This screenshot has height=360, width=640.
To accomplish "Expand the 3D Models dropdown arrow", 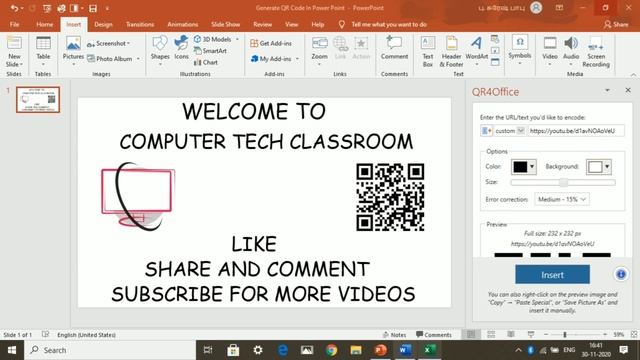I will pos(237,39).
